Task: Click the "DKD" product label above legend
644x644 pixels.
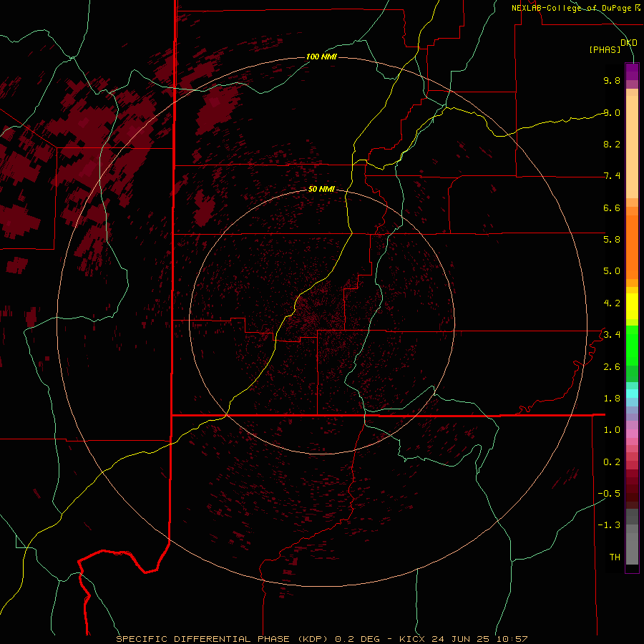Action: click(629, 42)
